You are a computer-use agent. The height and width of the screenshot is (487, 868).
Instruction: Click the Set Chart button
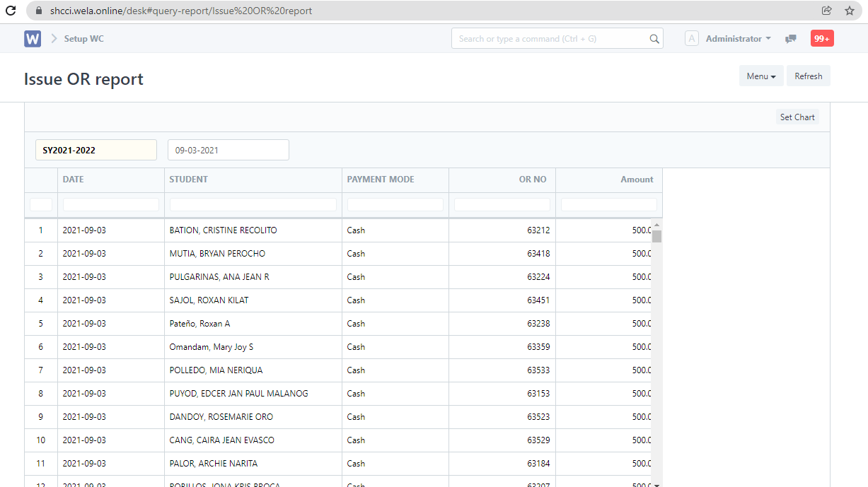pos(797,117)
